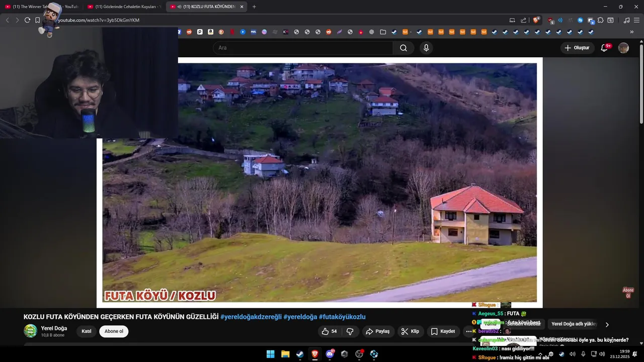
Task: Switch to 'Gözlerinde Cehaletin Kuyuları' tab
Action: click(124, 7)
